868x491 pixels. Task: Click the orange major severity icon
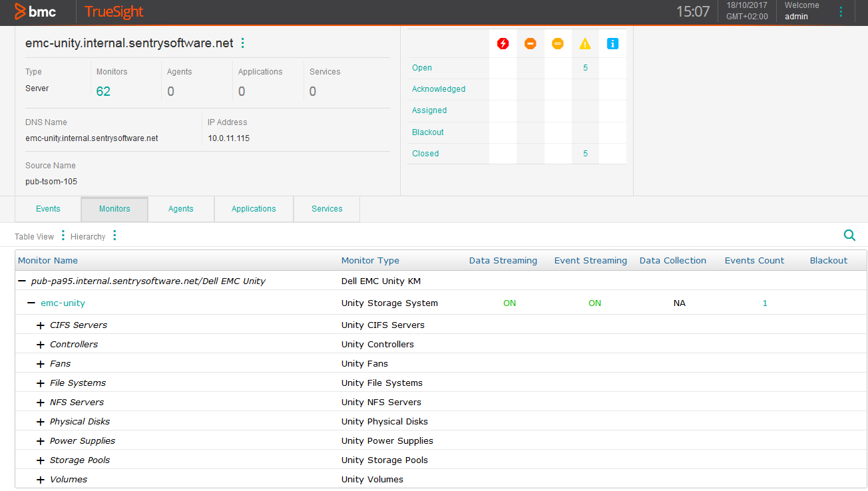(530, 43)
